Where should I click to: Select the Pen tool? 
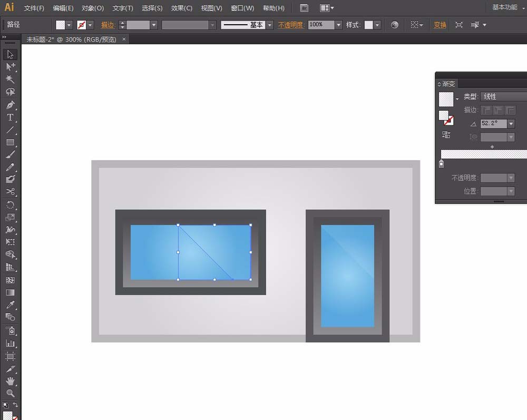point(10,105)
